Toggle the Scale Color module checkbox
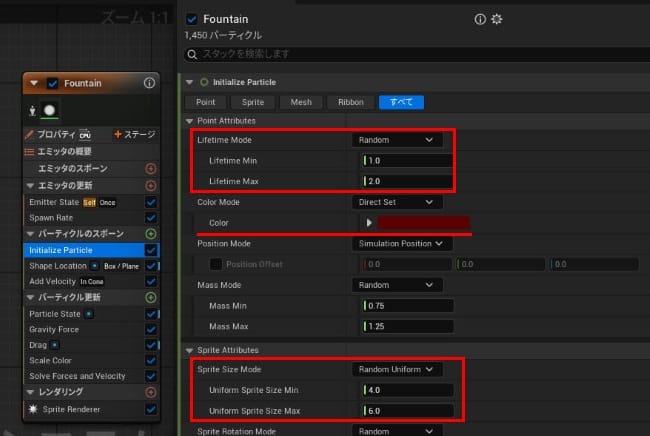This screenshot has width=650, height=436. (151, 361)
